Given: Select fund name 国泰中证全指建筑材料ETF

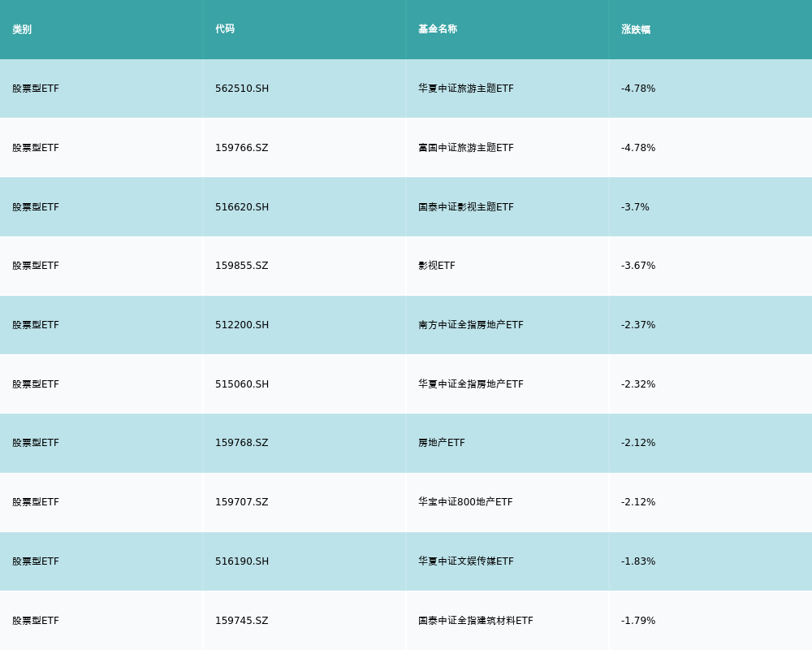Looking at the screenshot, I should [x=475, y=621].
